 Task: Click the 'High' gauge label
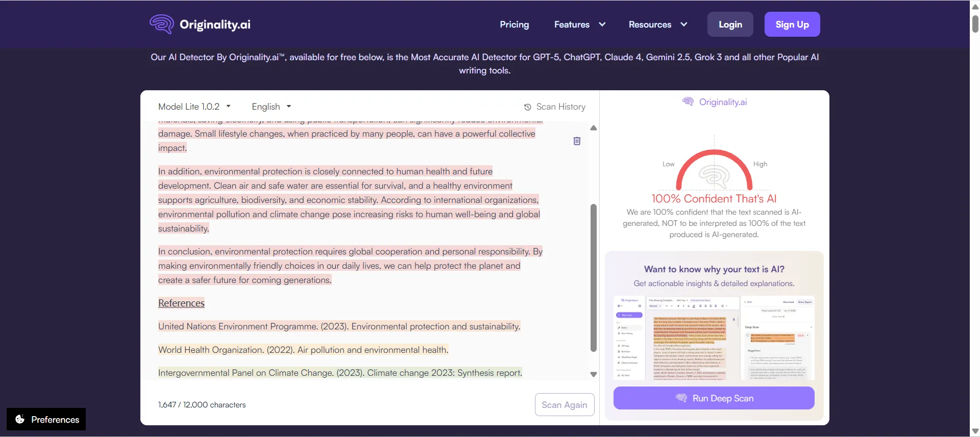[x=760, y=164]
